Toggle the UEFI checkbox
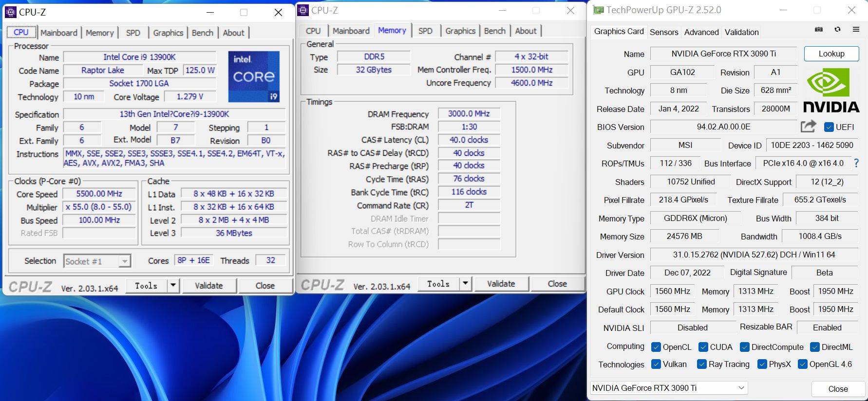Screen dimensions: 868x401 click(x=829, y=127)
